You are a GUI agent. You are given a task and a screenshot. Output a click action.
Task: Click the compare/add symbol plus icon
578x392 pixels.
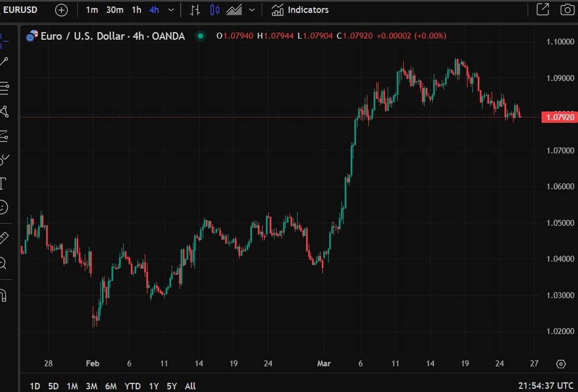[x=61, y=10]
